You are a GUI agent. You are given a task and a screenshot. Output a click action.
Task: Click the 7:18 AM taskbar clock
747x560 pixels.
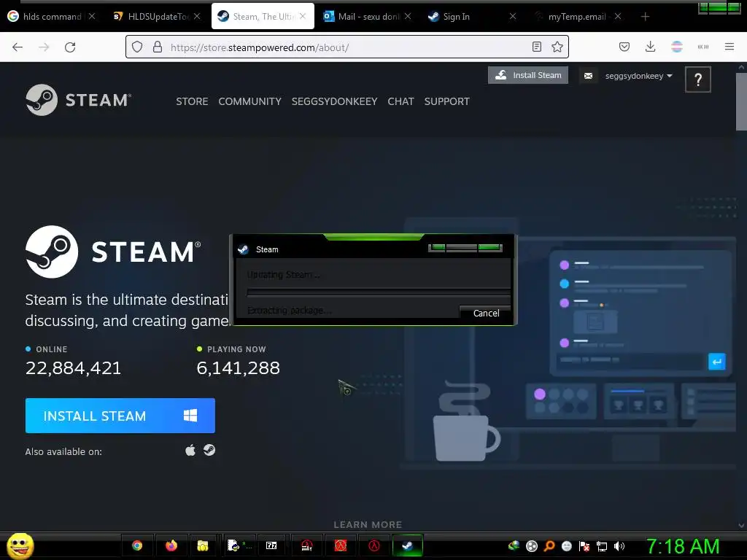click(682, 546)
